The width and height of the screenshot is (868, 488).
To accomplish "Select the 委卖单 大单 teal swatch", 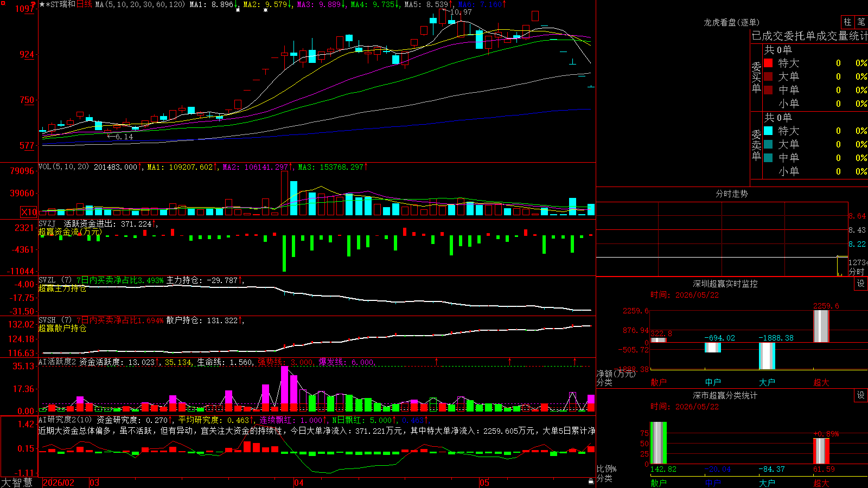I will tap(768, 144).
